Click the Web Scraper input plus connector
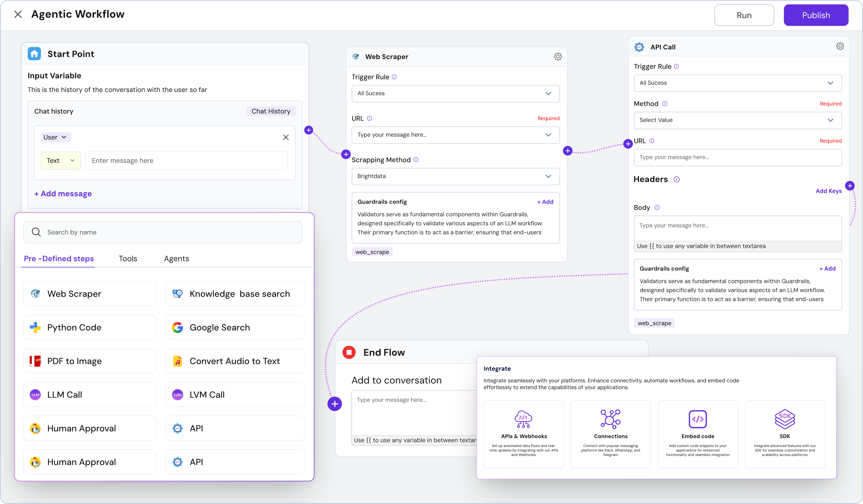Screen dimensions: 863x504 (x=346, y=154)
